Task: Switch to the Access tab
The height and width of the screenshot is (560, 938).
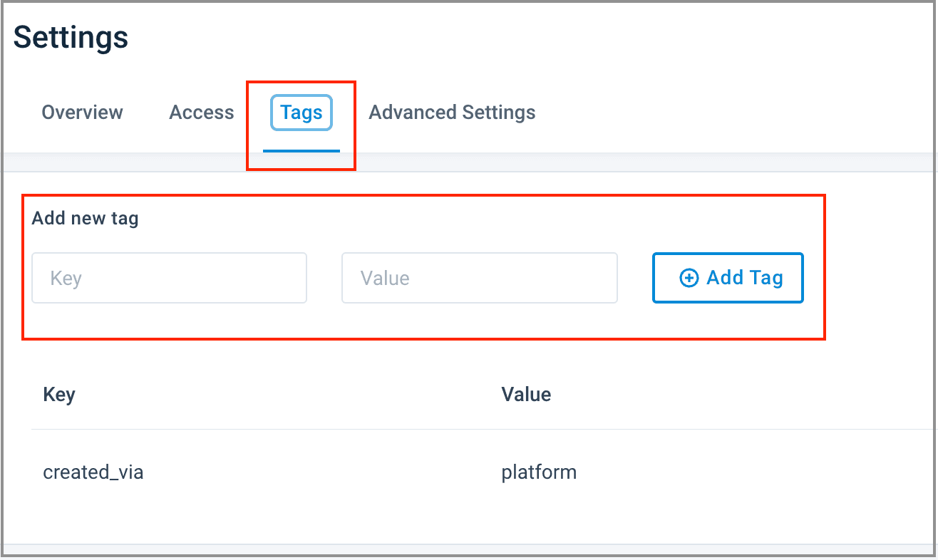Action: (x=201, y=113)
